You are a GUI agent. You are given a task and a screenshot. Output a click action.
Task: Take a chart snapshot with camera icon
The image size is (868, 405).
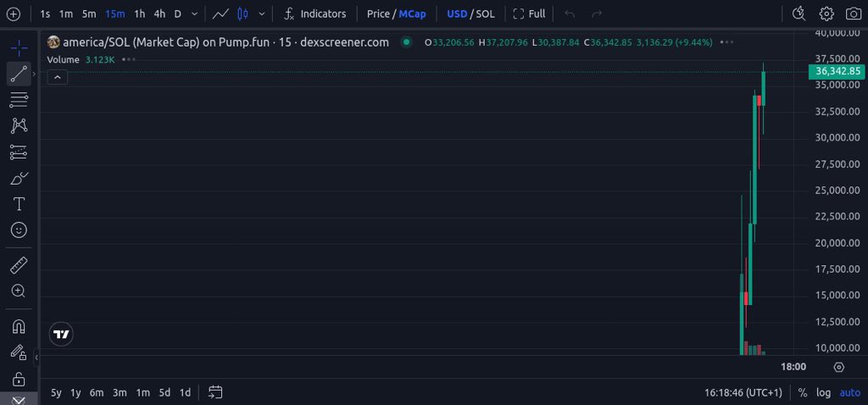(x=854, y=14)
